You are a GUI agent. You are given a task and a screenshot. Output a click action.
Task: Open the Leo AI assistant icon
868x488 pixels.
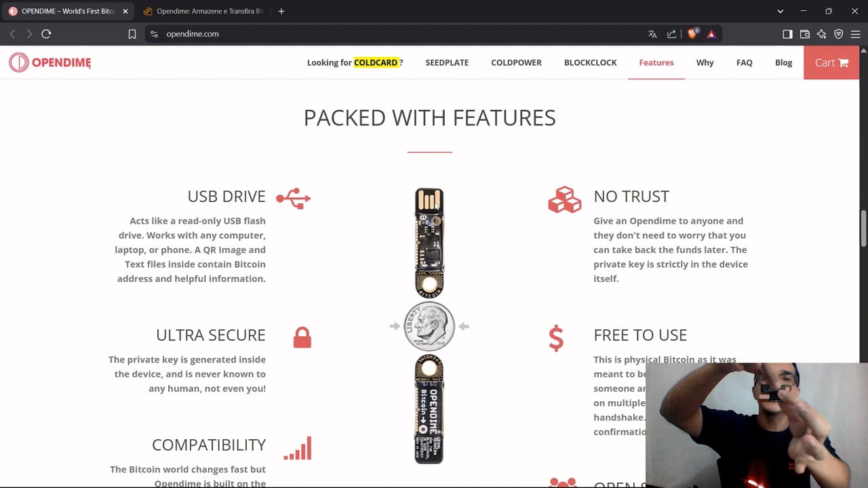pyautogui.click(x=822, y=34)
